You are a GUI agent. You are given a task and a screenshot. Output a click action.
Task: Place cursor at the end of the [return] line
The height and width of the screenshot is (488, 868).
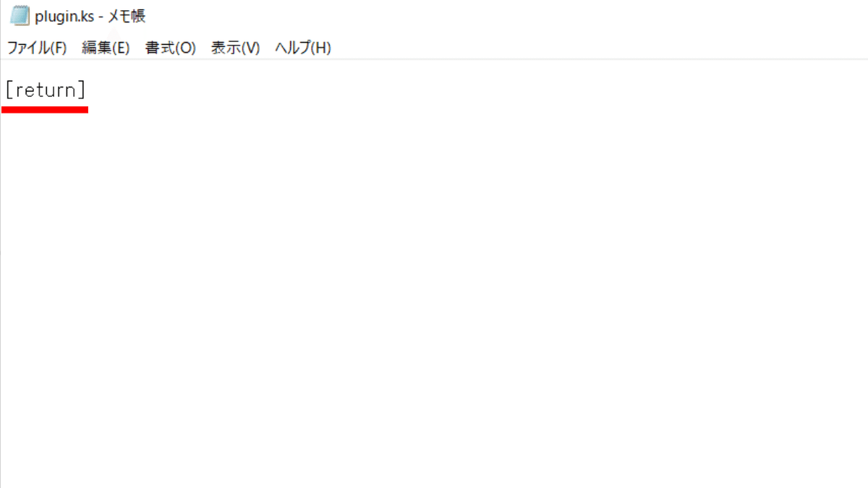click(x=88, y=90)
